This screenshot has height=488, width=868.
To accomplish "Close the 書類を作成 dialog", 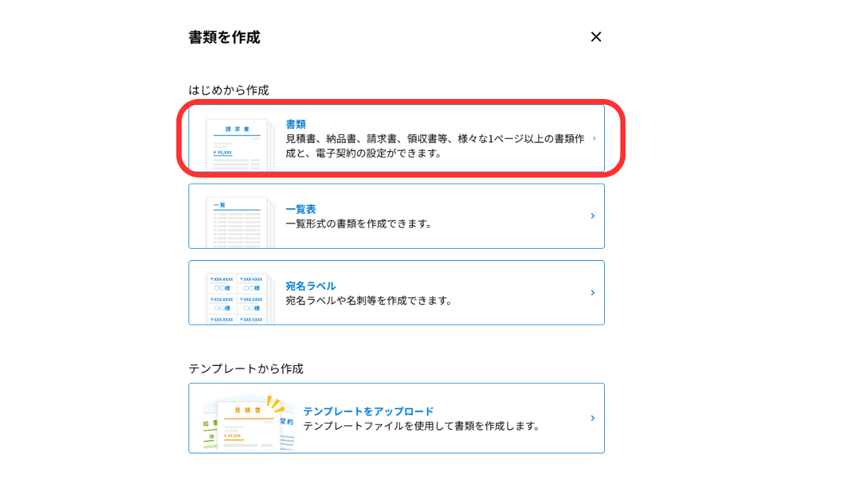I will click(595, 37).
